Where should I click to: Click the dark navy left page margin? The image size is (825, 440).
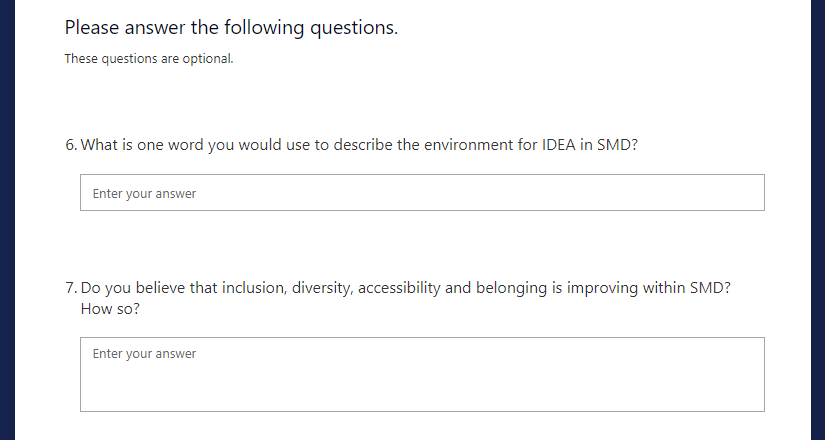click(x=7, y=220)
